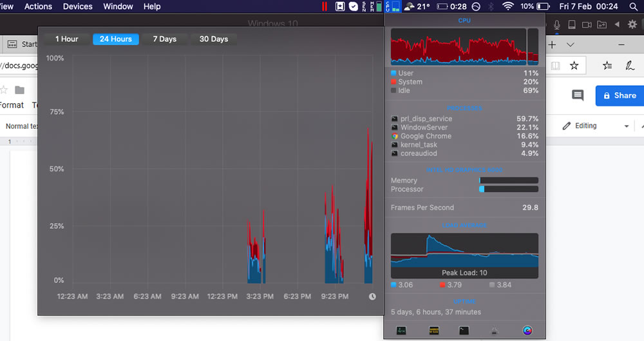
Task: Click the date Fri 7 Feb 00:24
Action: pos(588,6)
